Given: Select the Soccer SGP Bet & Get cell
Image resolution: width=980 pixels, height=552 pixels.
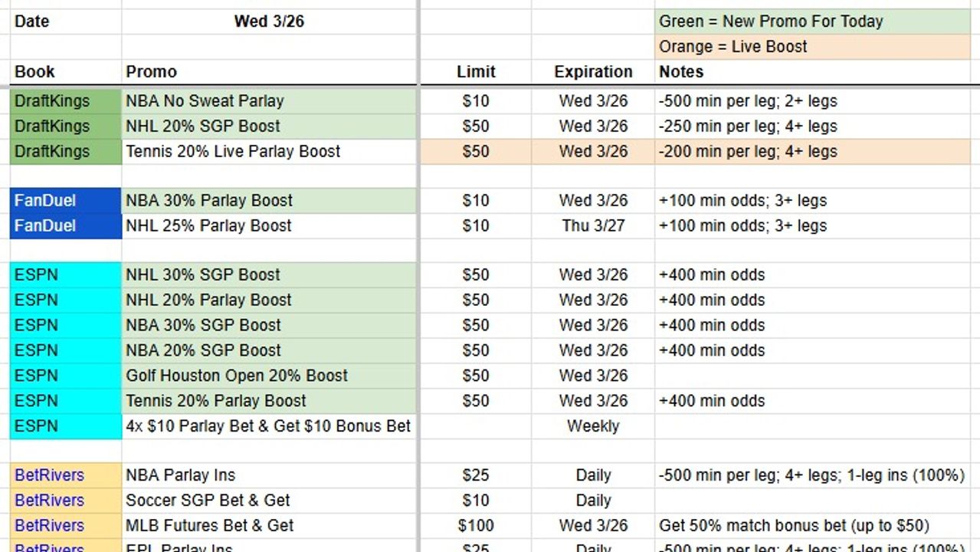Looking at the screenshot, I should (269, 501).
